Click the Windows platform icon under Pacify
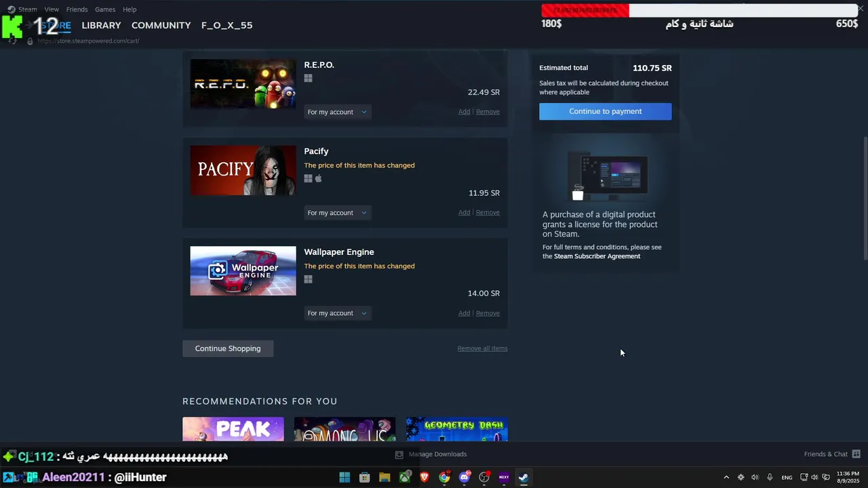Image resolution: width=868 pixels, height=488 pixels. tap(308, 178)
